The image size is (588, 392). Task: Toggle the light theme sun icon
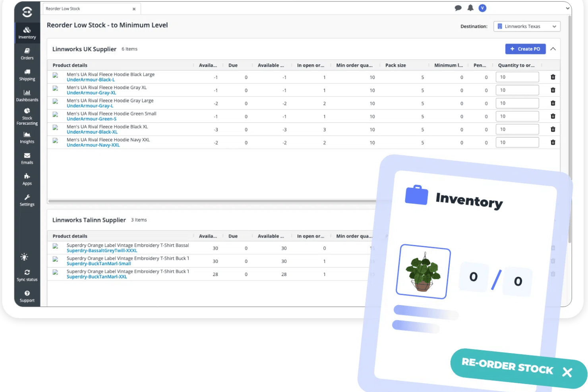click(25, 257)
